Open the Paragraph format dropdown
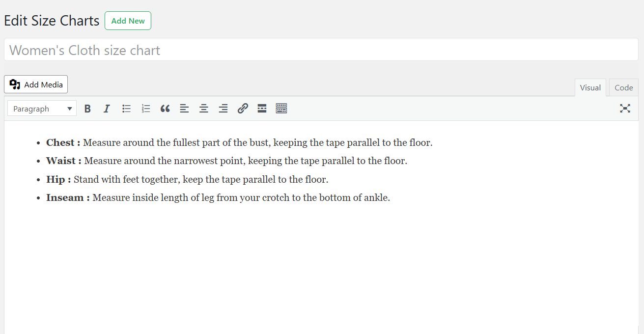 point(42,109)
